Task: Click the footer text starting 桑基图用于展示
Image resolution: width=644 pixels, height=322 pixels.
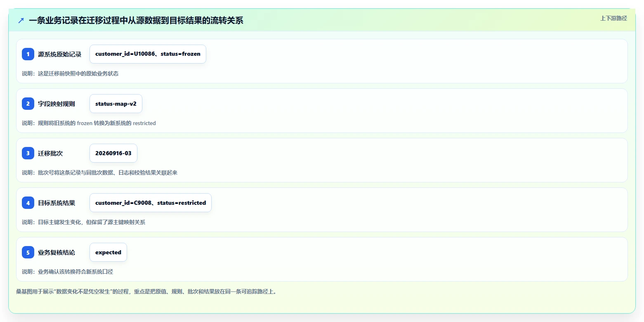Action: pyautogui.click(x=146, y=291)
